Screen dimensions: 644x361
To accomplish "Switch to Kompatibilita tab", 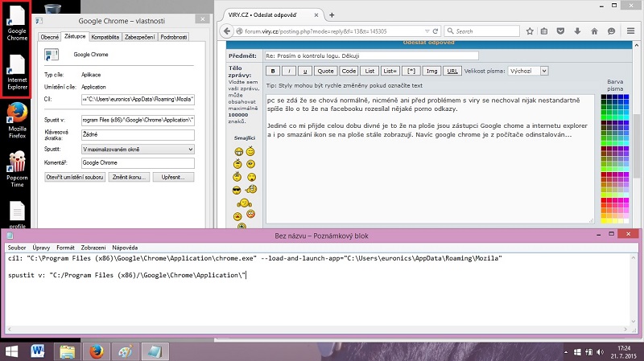I will (105, 36).
